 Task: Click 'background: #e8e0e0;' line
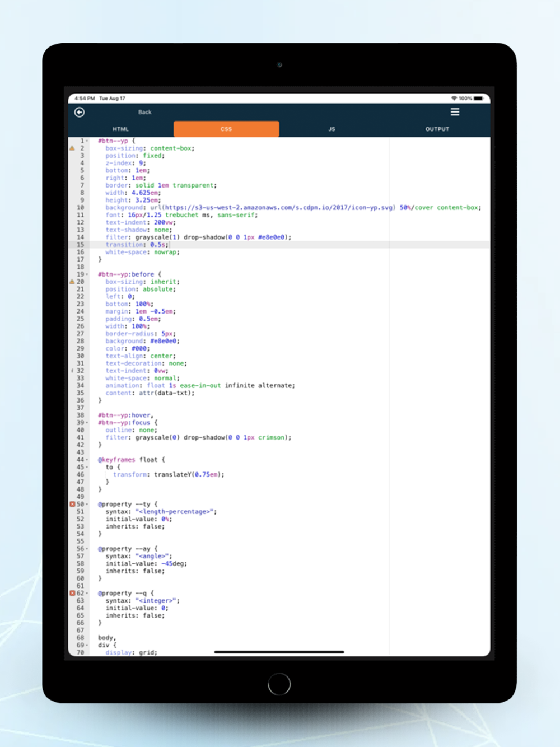pyautogui.click(x=143, y=341)
